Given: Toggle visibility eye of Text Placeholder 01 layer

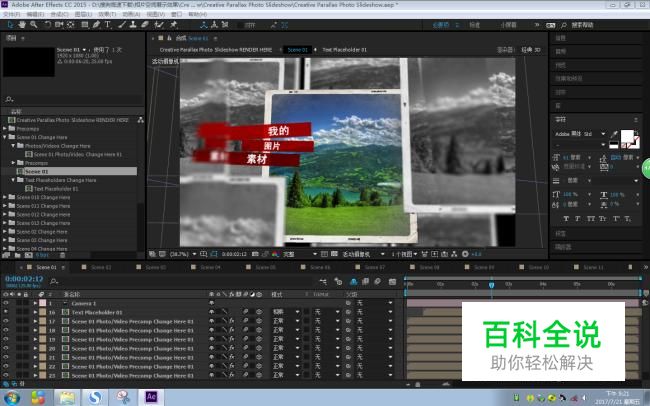Looking at the screenshot, I should click(6, 312).
